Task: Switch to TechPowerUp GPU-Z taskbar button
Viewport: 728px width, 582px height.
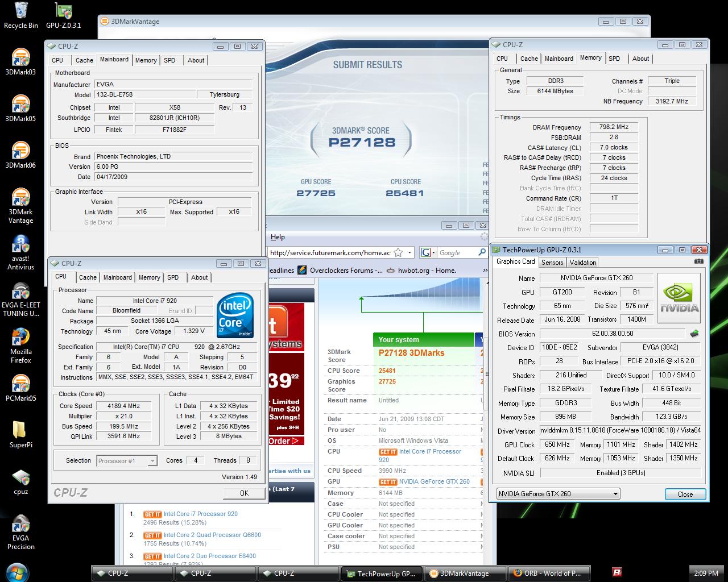Action: coord(382,573)
